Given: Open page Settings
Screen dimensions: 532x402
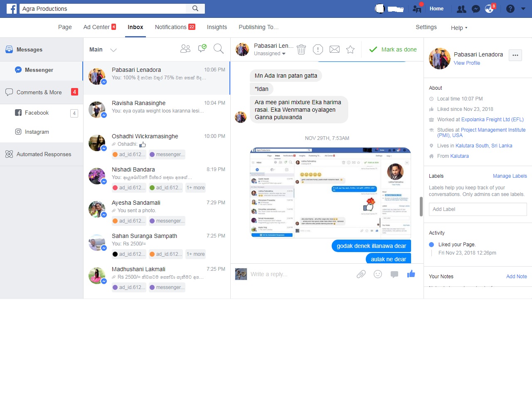Looking at the screenshot, I should tap(426, 27).
